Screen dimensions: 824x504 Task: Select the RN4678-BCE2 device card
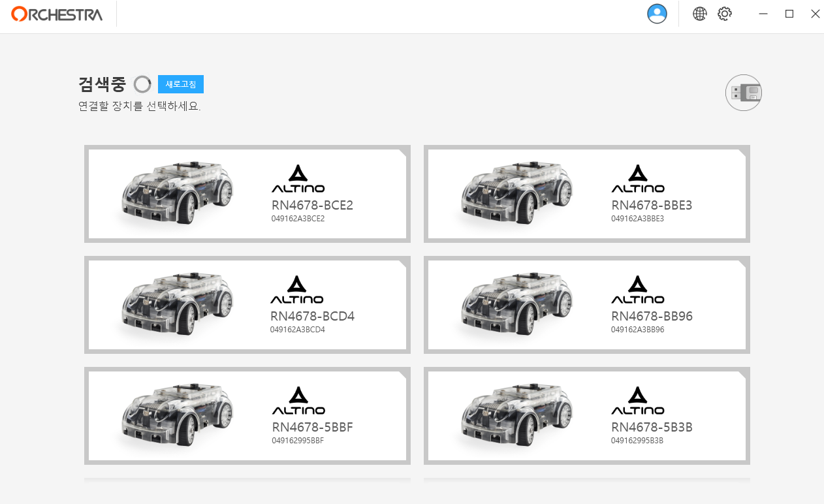coord(247,194)
